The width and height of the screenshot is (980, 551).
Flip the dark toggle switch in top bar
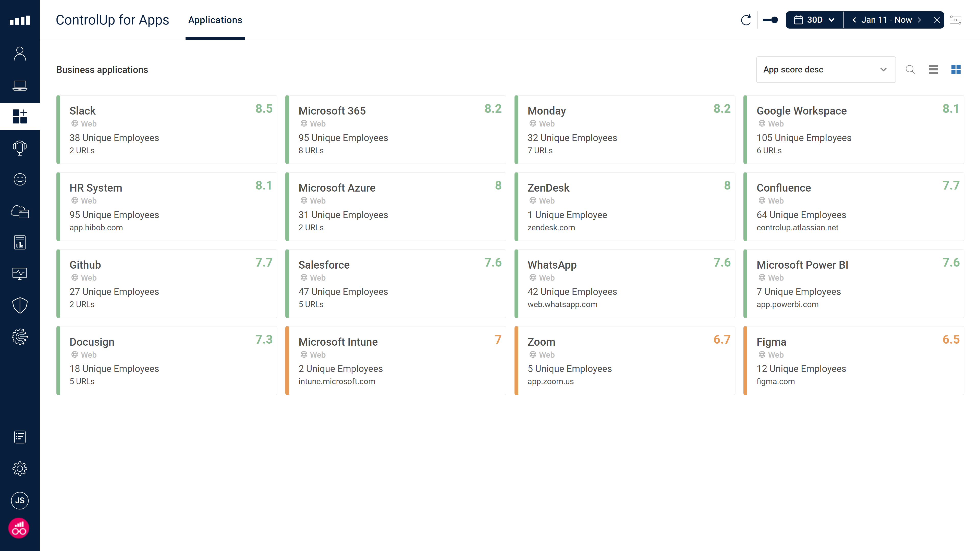[x=770, y=20]
